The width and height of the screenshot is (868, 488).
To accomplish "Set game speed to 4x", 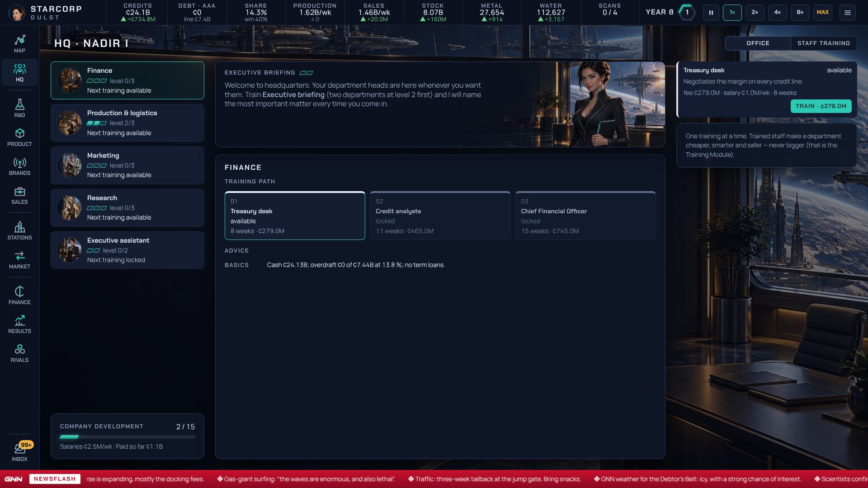I will tap(777, 13).
